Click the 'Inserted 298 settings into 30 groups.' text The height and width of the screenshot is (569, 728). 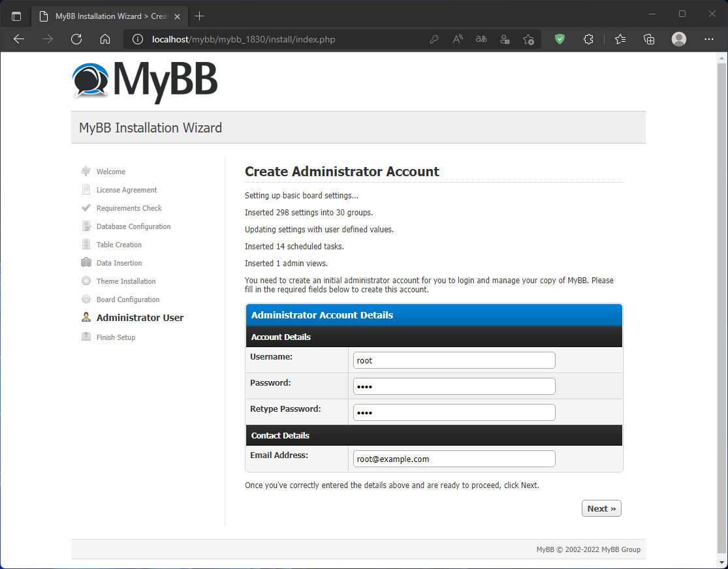click(x=309, y=213)
